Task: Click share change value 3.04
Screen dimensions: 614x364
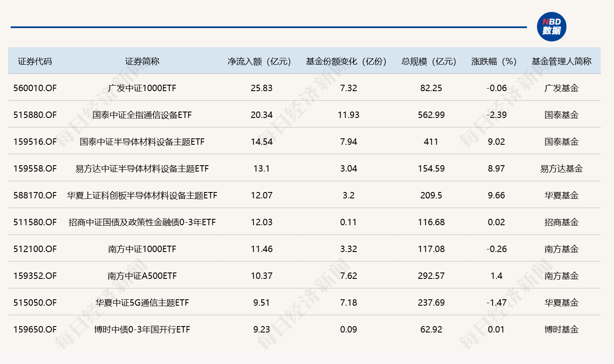Action: pyautogui.click(x=349, y=169)
